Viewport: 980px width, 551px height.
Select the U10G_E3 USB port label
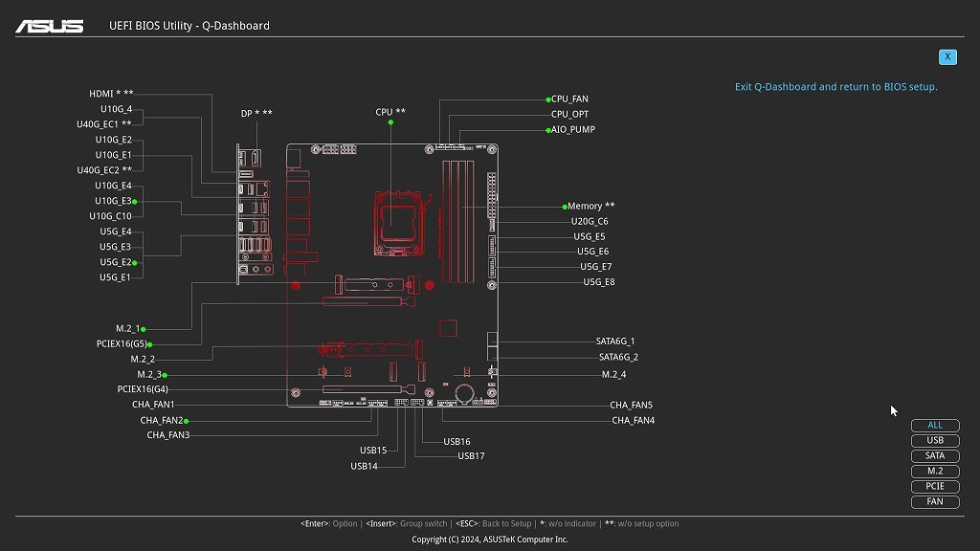tap(113, 201)
